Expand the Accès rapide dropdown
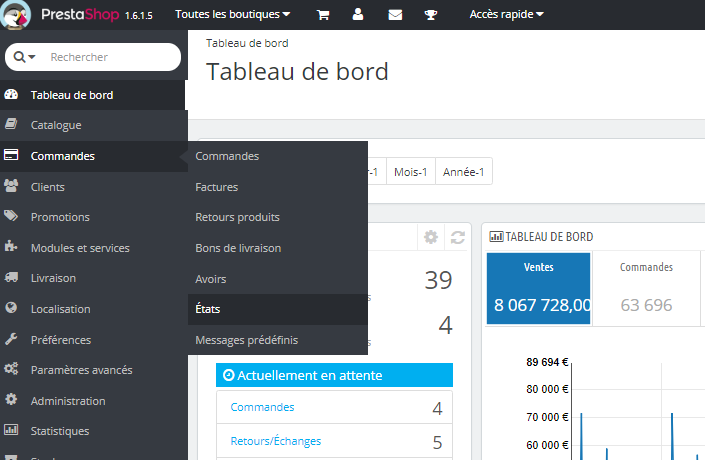This screenshot has height=460, width=705. pos(506,14)
